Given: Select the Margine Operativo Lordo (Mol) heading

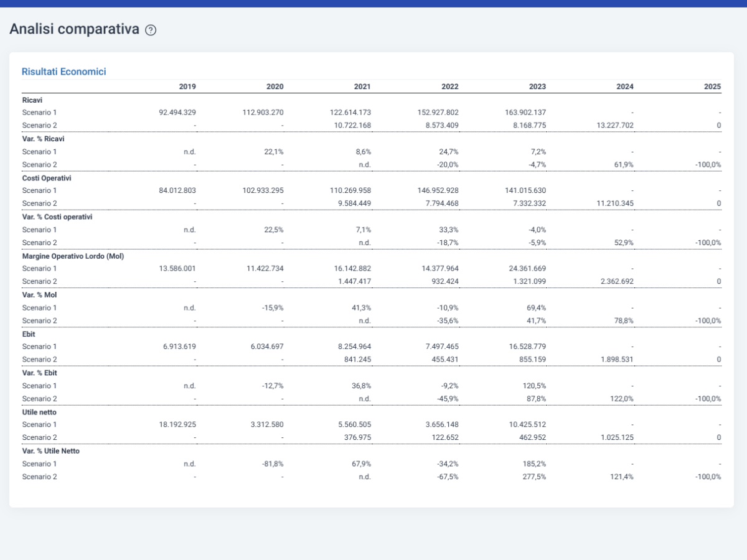Looking at the screenshot, I should (x=73, y=256).
